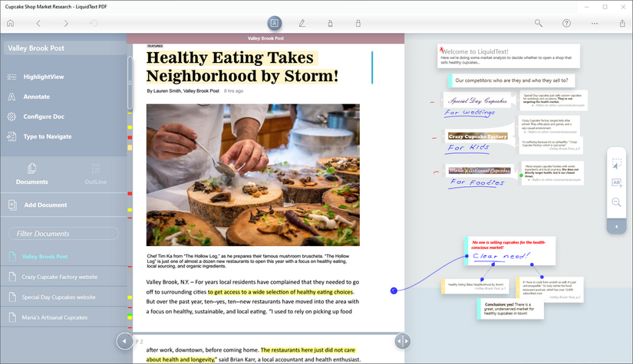Image resolution: width=633 pixels, height=364 pixels.
Task: Collapse the workspace tool palette arrow
Action: pos(616,227)
